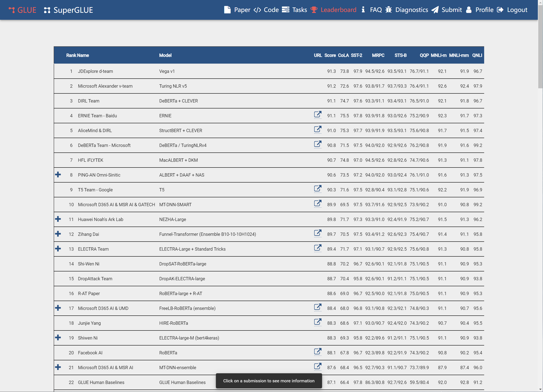Open the external URL for FreeLB-RoBERTa
543x392 pixels.
tap(318, 307)
